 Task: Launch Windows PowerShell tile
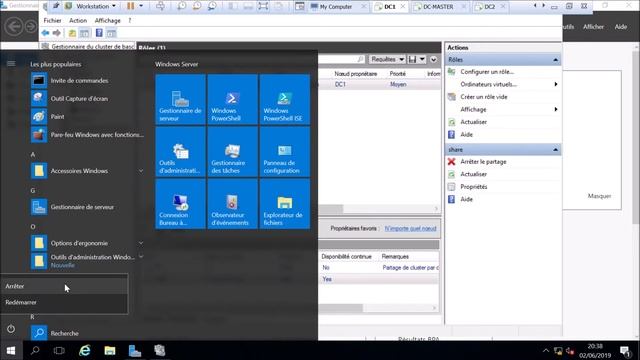click(x=232, y=99)
